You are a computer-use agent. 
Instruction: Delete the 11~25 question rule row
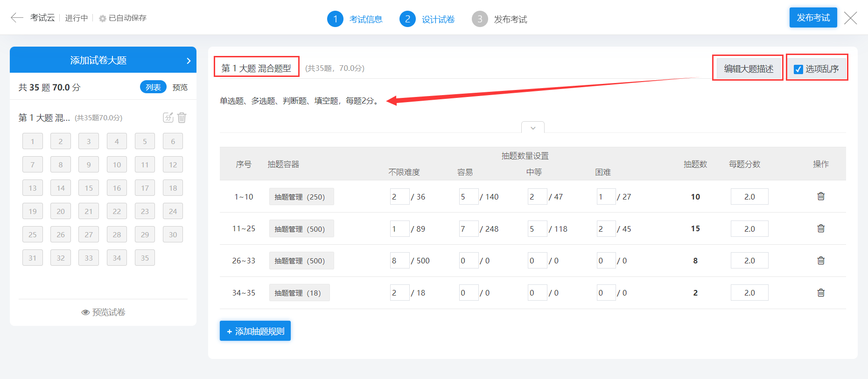click(x=821, y=228)
